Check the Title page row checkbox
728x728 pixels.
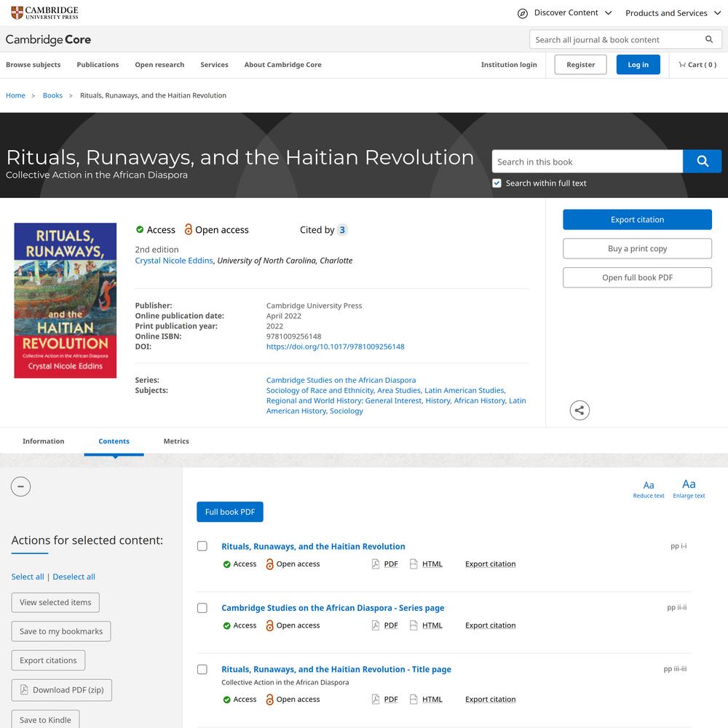point(202,669)
